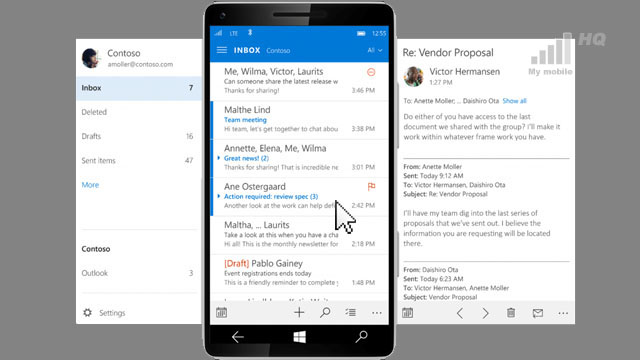Click Victor Hermansen's avatar

coord(413,76)
